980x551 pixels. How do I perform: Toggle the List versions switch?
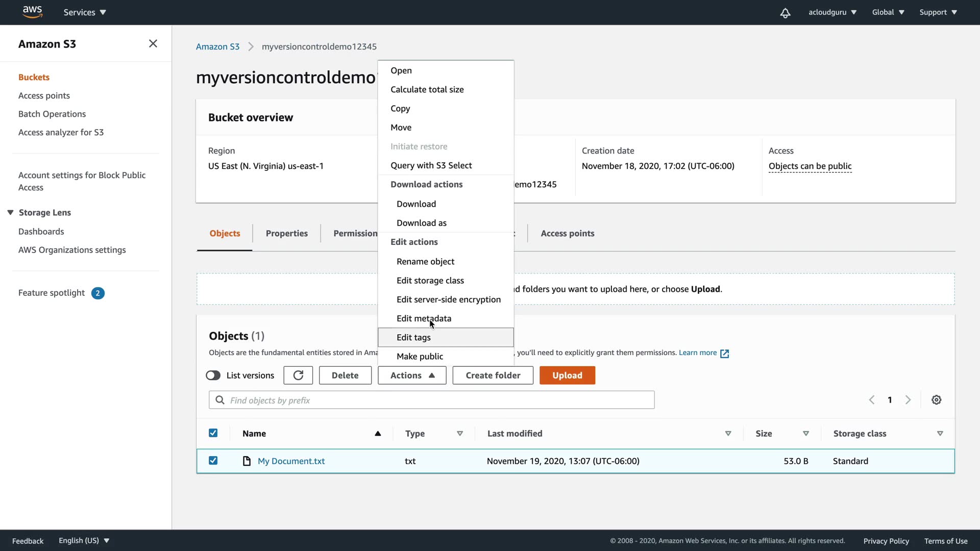coord(213,375)
